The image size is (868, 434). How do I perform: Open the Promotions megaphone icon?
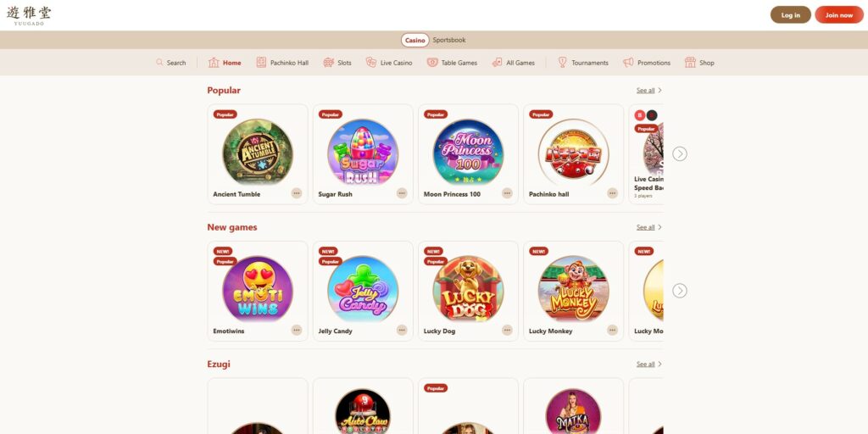pos(628,63)
